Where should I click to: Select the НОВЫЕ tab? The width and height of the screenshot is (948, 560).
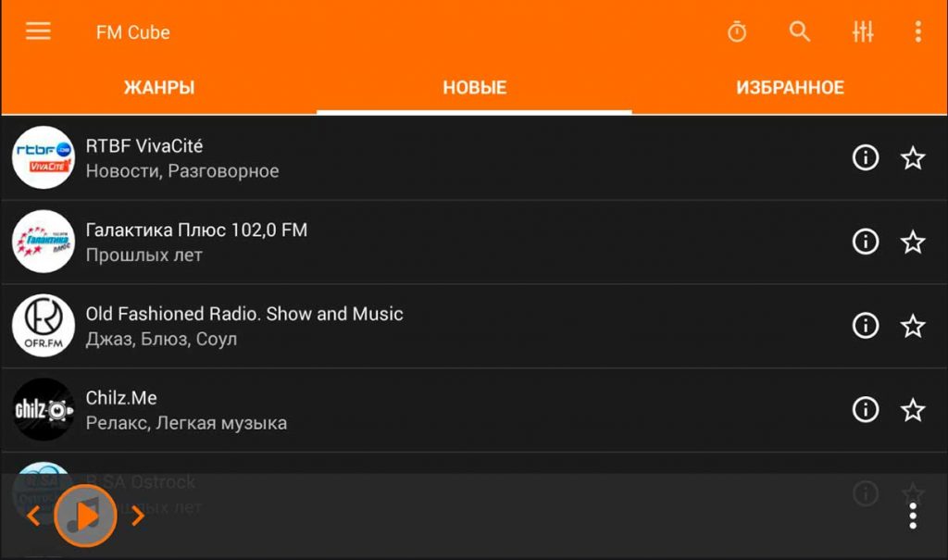(x=475, y=88)
